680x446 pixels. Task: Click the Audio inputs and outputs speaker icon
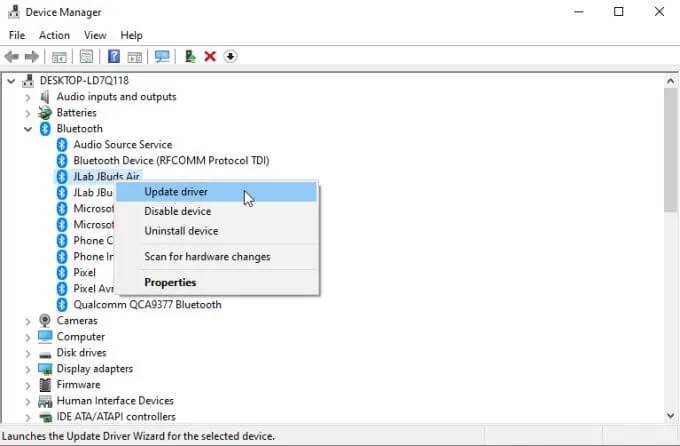(x=45, y=97)
